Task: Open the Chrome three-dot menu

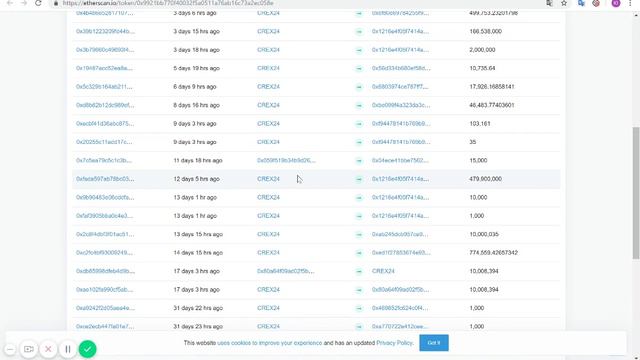Action: pyautogui.click(x=630, y=3)
